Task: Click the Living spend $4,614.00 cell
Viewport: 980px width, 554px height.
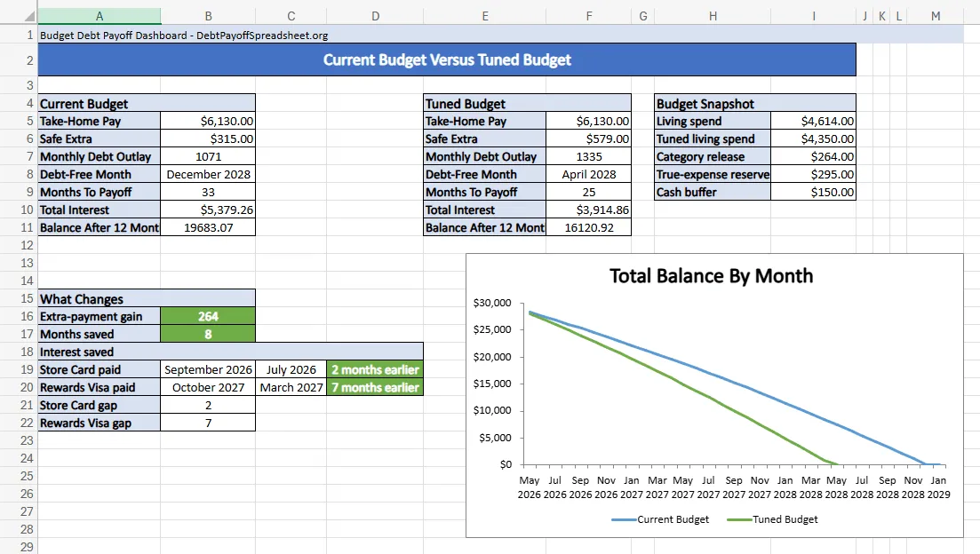Action: click(x=813, y=121)
